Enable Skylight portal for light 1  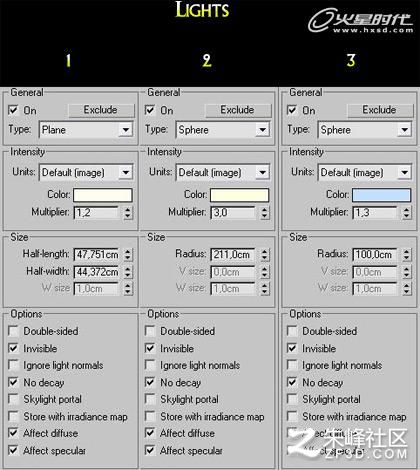tap(13, 399)
